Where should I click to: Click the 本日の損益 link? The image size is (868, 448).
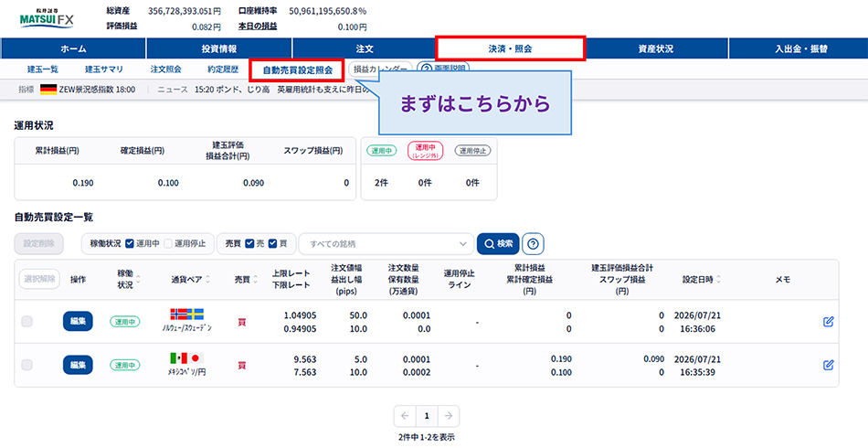point(258,26)
